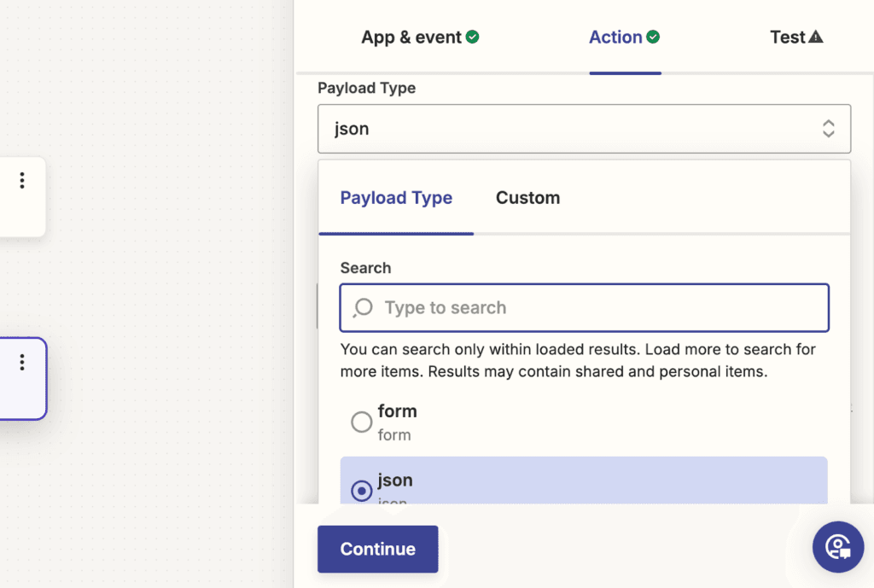Click the up-down chevron in Payload Type field

click(828, 129)
